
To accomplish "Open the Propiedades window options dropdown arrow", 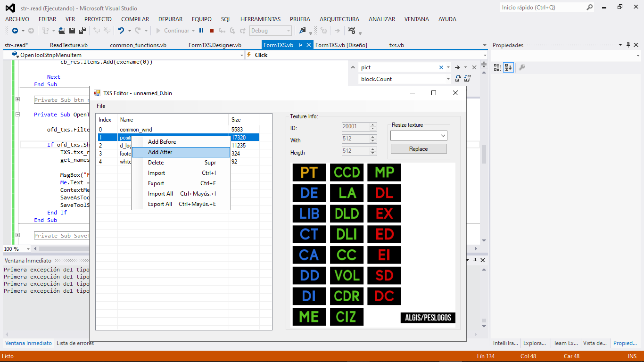I will [x=620, y=45].
